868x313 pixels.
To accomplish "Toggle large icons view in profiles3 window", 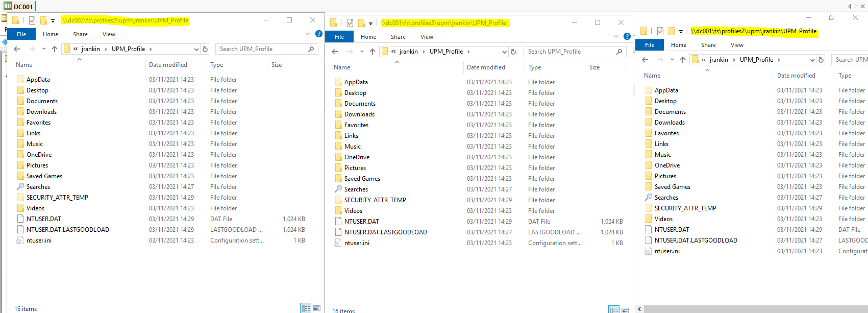I will tap(625, 310).
